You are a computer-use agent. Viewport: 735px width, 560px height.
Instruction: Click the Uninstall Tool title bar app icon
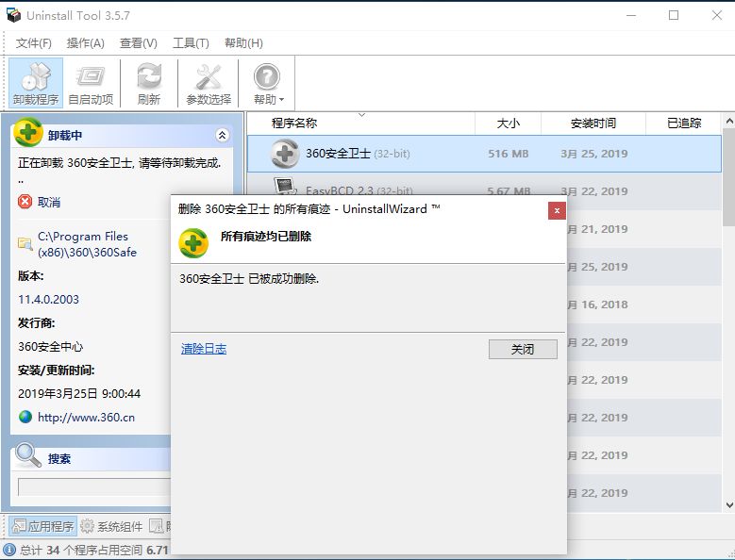(x=13, y=15)
